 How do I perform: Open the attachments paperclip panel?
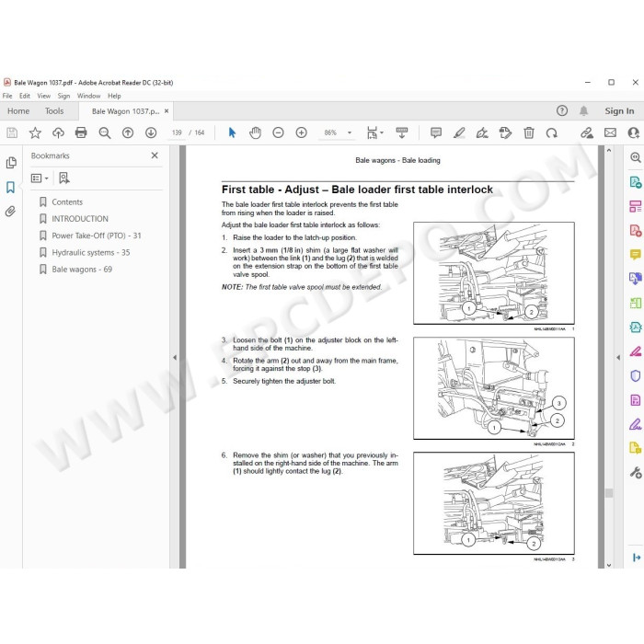pos(10,212)
